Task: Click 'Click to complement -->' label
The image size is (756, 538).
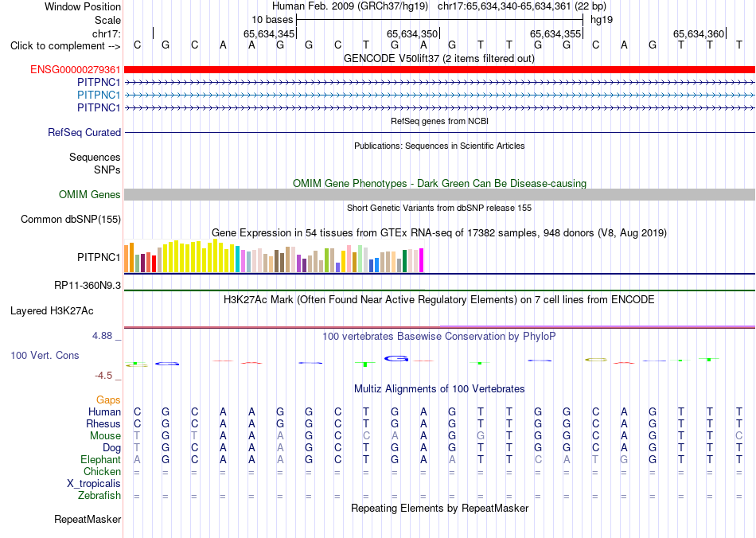Action: 65,46
